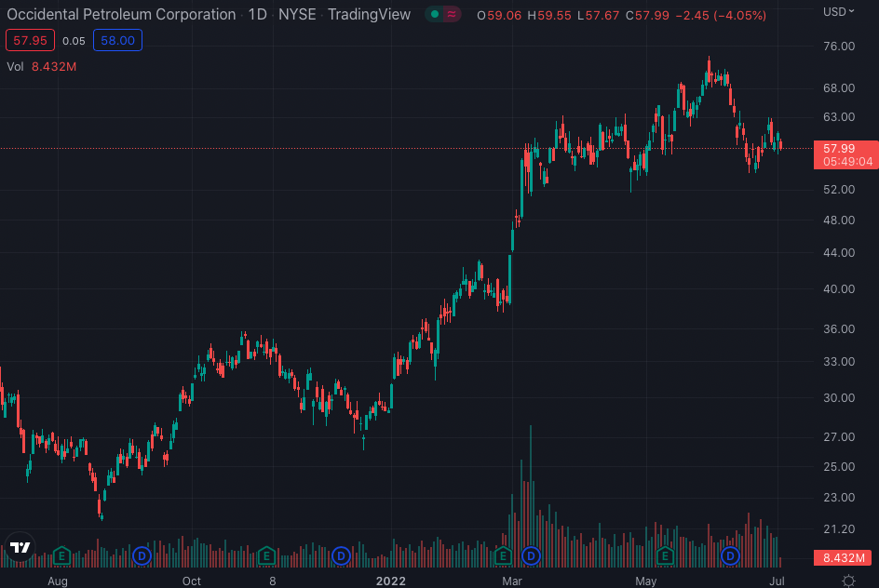
Task: Click the Occidental Petroleum Corporation title
Action: pyautogui.click(x=121, y=15)
